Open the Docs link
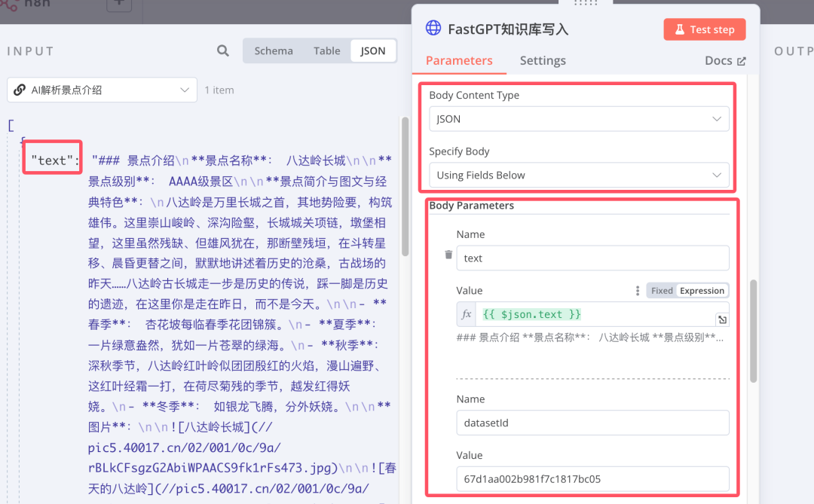Viewport: 814px width, 504px height. click(725, 61)
